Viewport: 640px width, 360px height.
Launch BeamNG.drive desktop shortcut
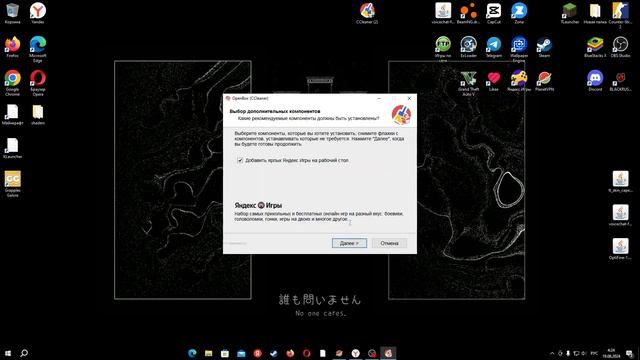[468, 13]
